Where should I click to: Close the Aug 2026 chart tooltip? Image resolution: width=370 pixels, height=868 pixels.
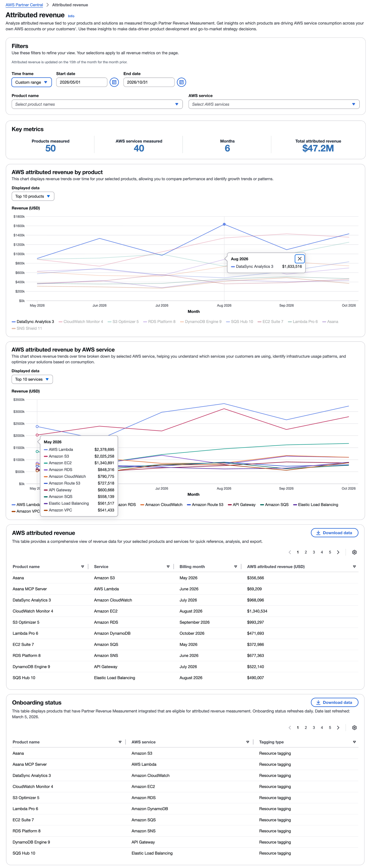(x=299, y=259)
